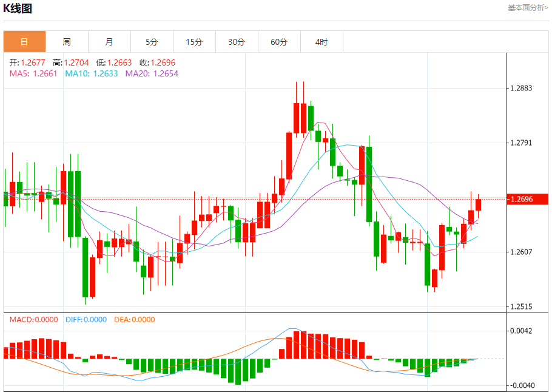Click the DEA:0.0000 label
The height and width of the screenshot is (392, 552).
(x=135, y=319)
